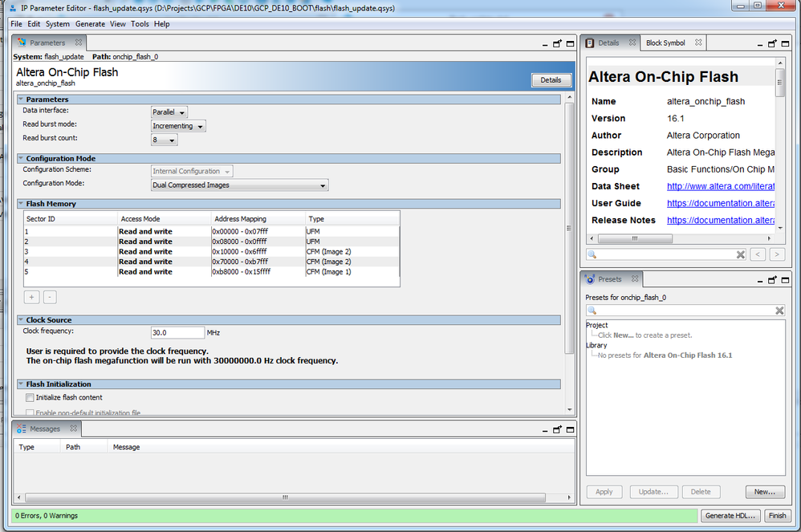Open the Read burst mode dropdown
Image resolution: width=801 pixels, height=532 pixels.
(x=178, y=126)
